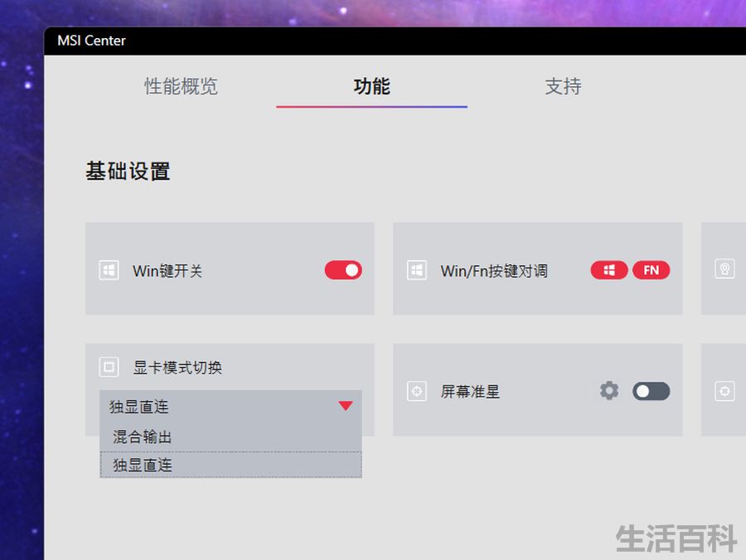Click the Windows icon beside Win/Fn按键对调
The height and width of the screenshot is (560, 746).
point(417,271)
